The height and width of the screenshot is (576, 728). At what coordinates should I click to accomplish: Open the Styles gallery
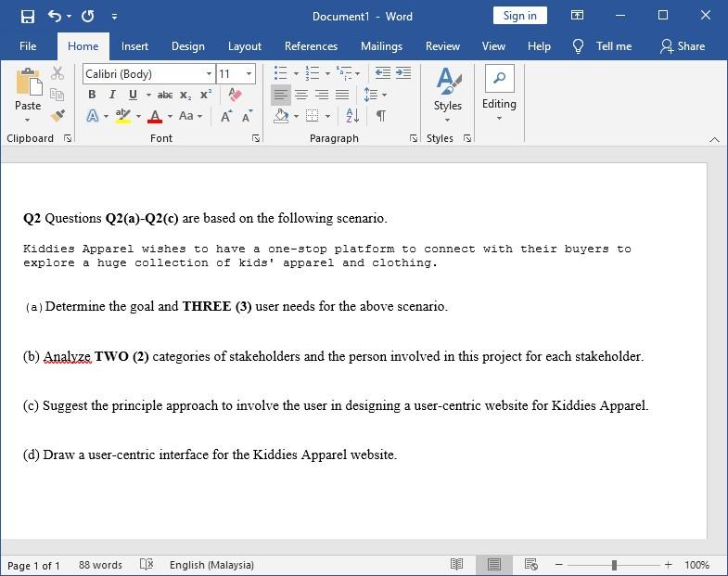(x=448, y=96)
